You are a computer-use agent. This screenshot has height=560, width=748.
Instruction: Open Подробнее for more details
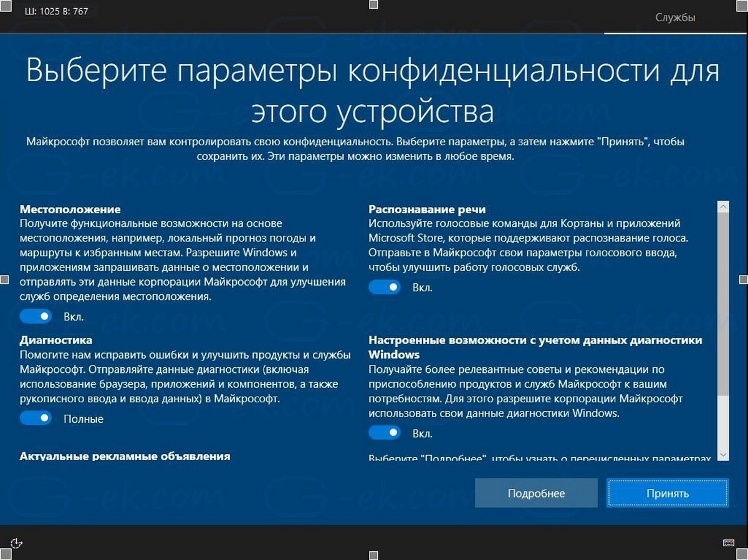(x=536, y=493)
